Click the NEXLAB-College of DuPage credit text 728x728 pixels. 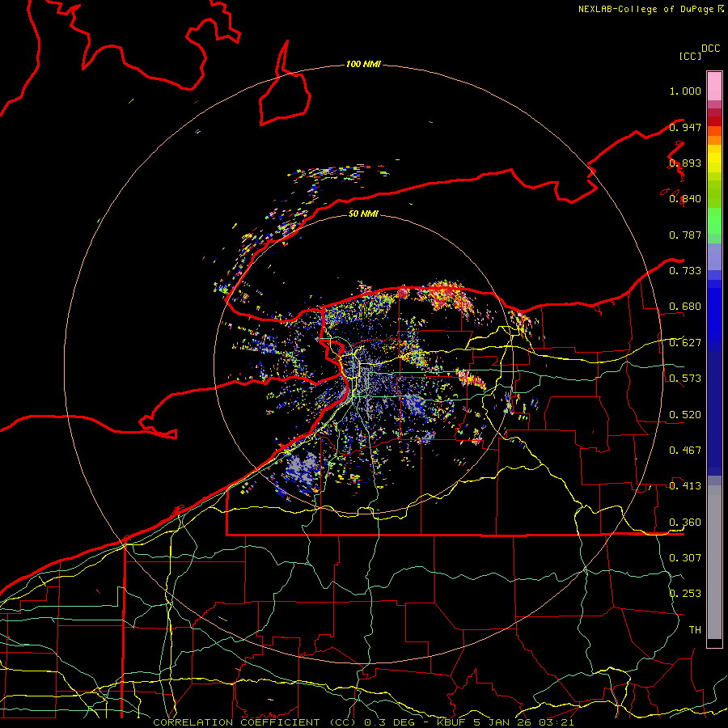click(645, 9)
